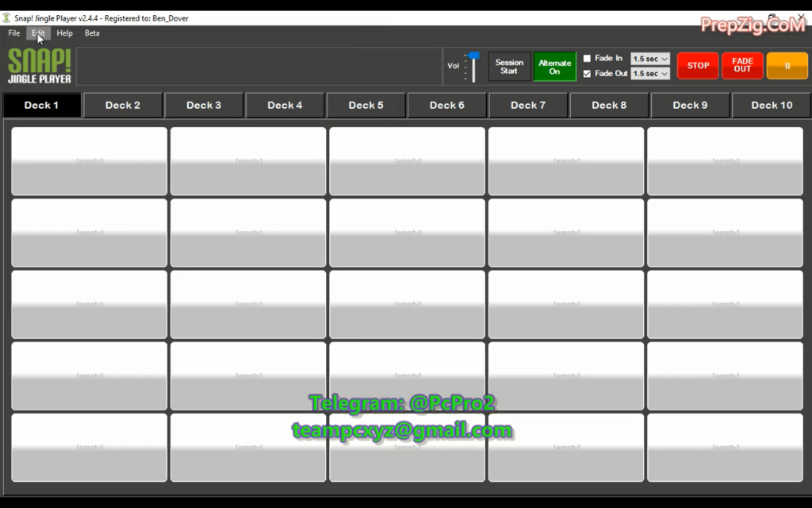The image size is (812, 508).
Task: Open the Beta menu
Action: 92,33
